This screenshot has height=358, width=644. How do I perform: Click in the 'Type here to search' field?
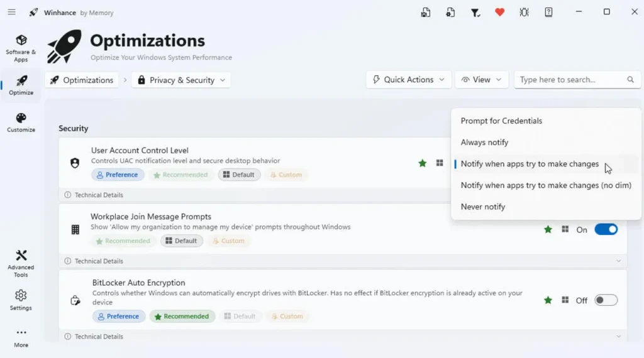click(x=569, y=80)
